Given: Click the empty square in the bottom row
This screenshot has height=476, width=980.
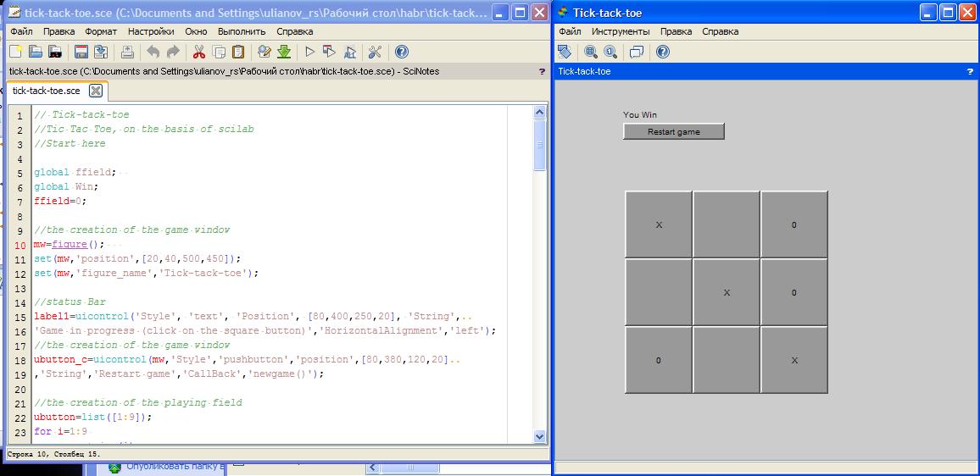Looking at the screenshot, I should (727, 360).
